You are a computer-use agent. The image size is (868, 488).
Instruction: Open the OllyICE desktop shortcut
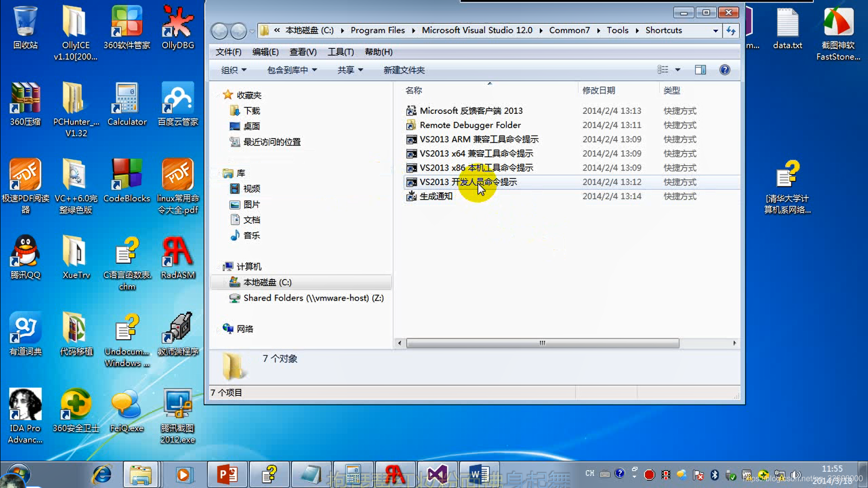coord(75,33)
